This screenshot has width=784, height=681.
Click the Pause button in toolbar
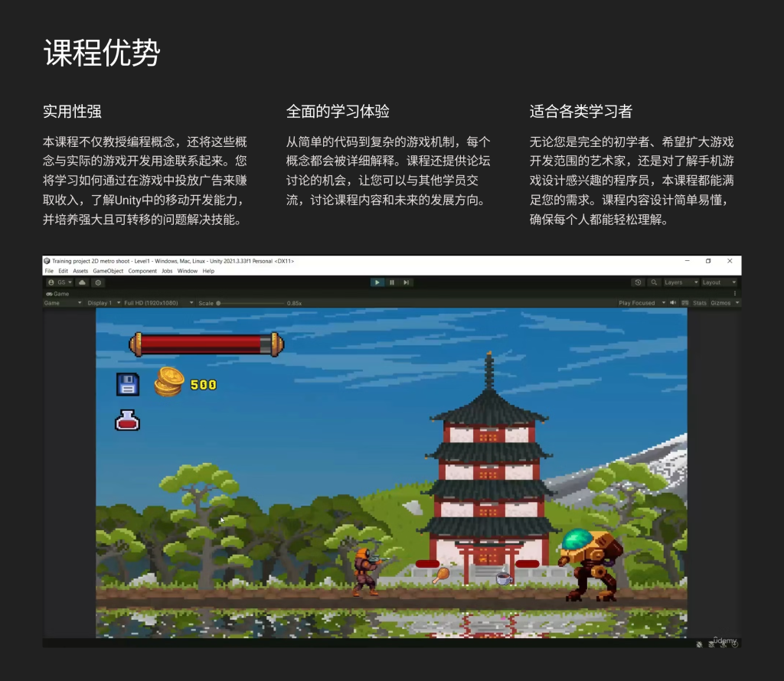pos(392,282)
